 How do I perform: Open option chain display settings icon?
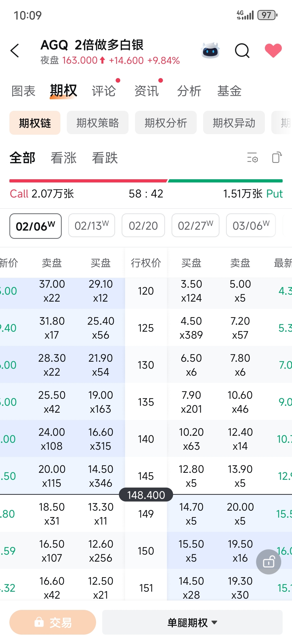252,158
